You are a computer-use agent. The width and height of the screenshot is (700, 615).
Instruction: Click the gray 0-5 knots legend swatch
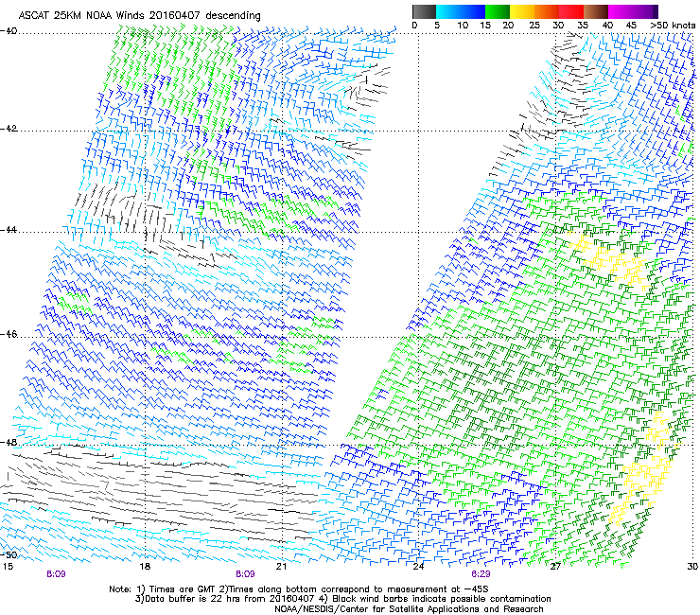coord(424,11)
